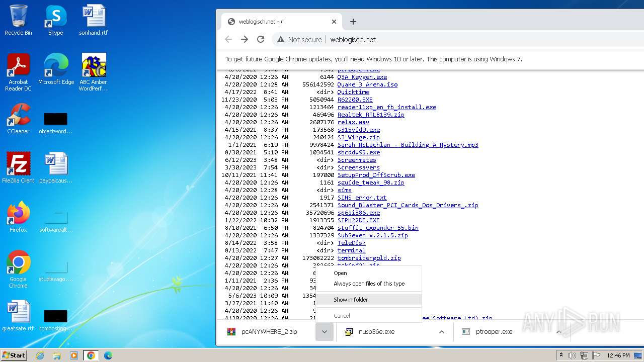Screen dimensions: 644x362
Task: Launch the CCleaner desktop shortcut
Action: (x=18, y=118)
